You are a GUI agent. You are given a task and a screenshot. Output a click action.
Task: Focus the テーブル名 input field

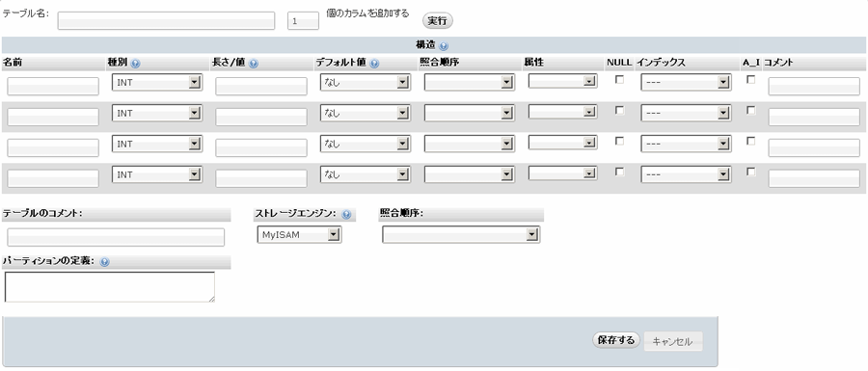tap(166, 21)
